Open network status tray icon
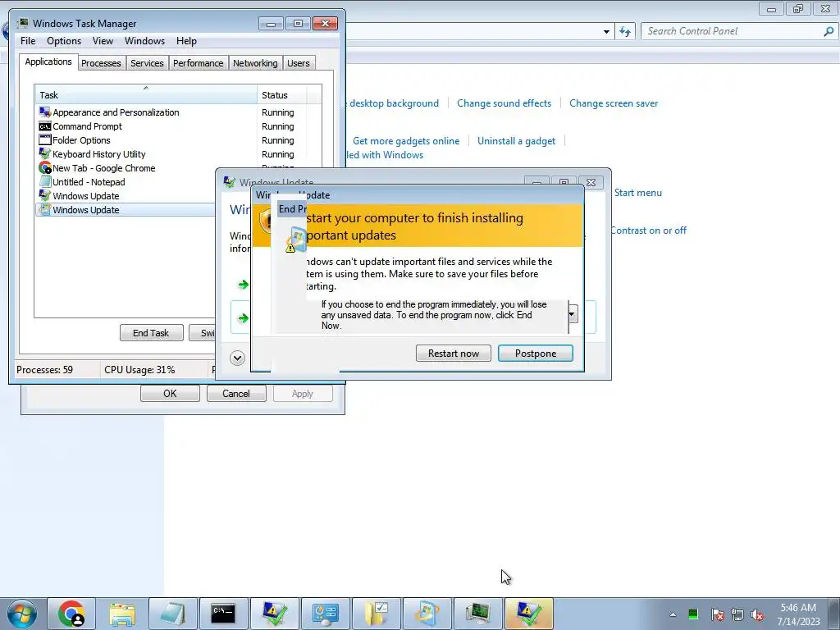 (x=737, y=614)
